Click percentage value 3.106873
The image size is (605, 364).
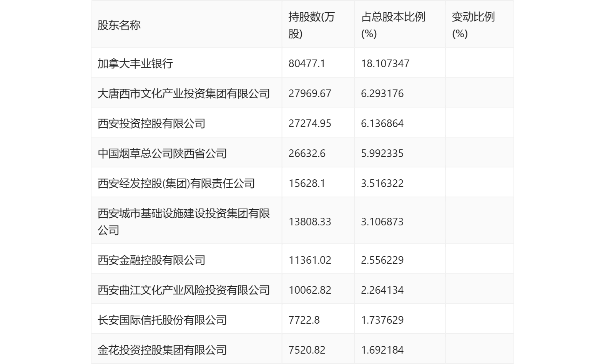pos(382,222)
